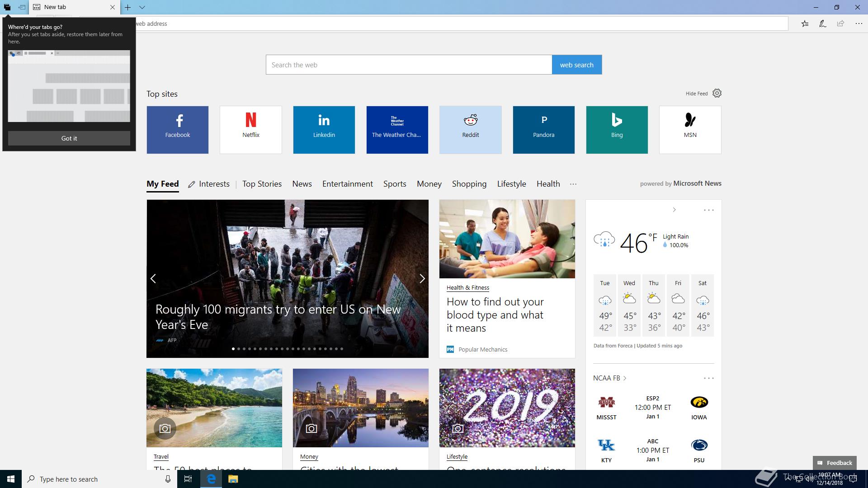This screenshot has width=868, height=488.
Task: Switch to the Health tab
Action: click(548, 184)
